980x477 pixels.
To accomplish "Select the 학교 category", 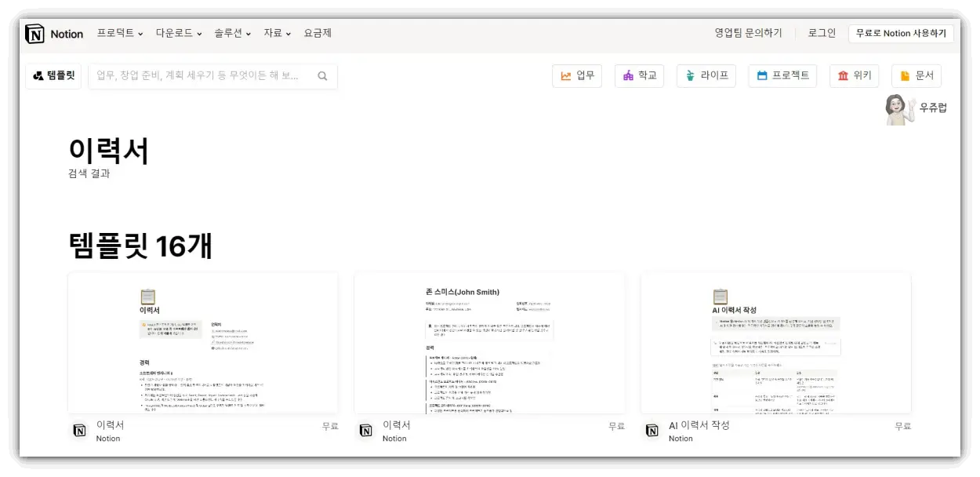I will [x=639, y=76].
